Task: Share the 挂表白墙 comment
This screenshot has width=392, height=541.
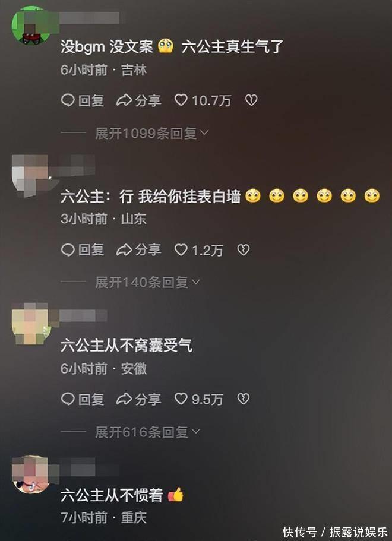Action: [139, 250]
